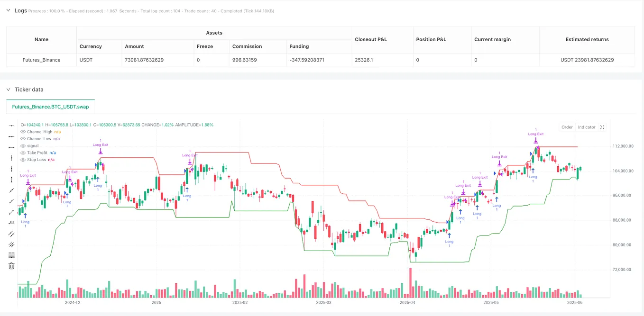The width and height of the screenshot is (644, 316).
Task: Open the Fibonacci retracement tool
Action: coord(11,255)
